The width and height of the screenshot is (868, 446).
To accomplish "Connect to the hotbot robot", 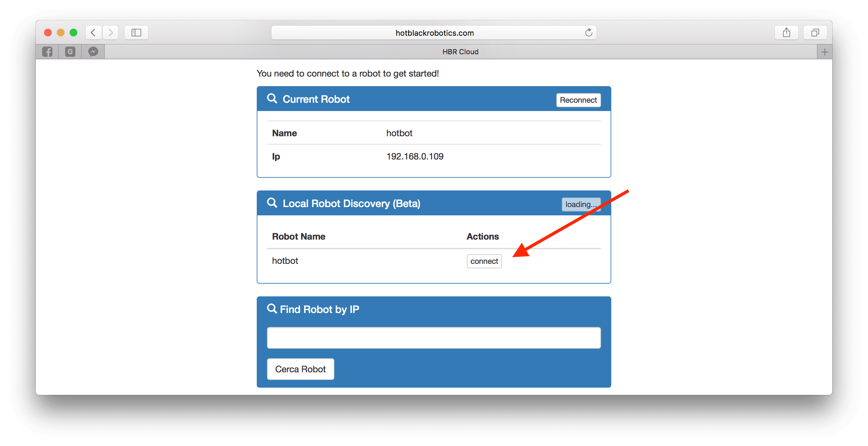I will pyautogui.click(x=484, y=261).
